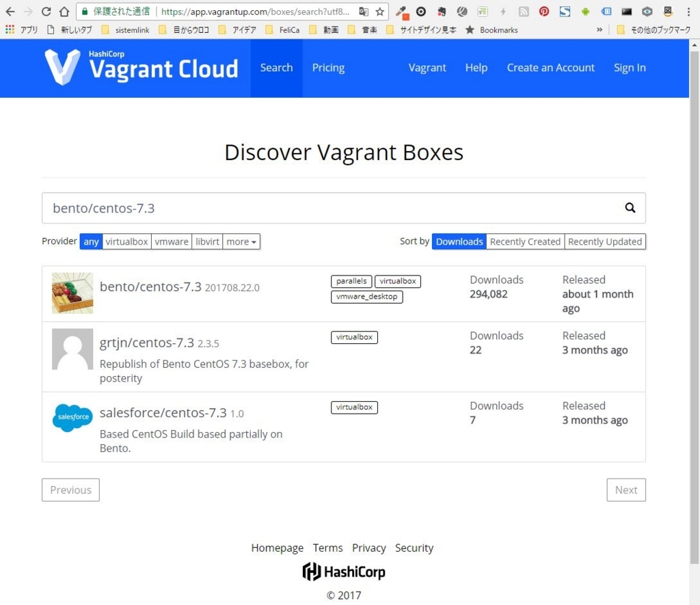Click the grtjn default avatar thumbnail
The width and height of the screenshot is (700, 605).
click(72, 349)
